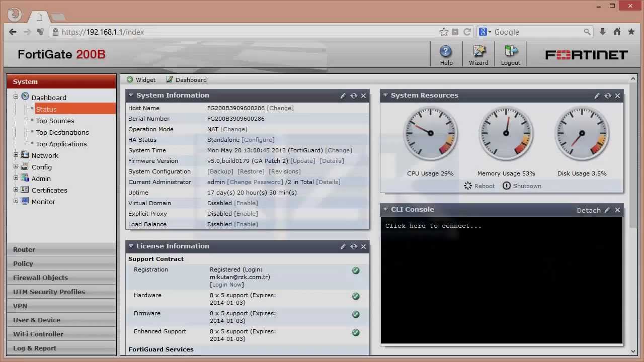Click the green check next to Registration
The height and width of the screenshot is (362, 644).
point(356,270)
